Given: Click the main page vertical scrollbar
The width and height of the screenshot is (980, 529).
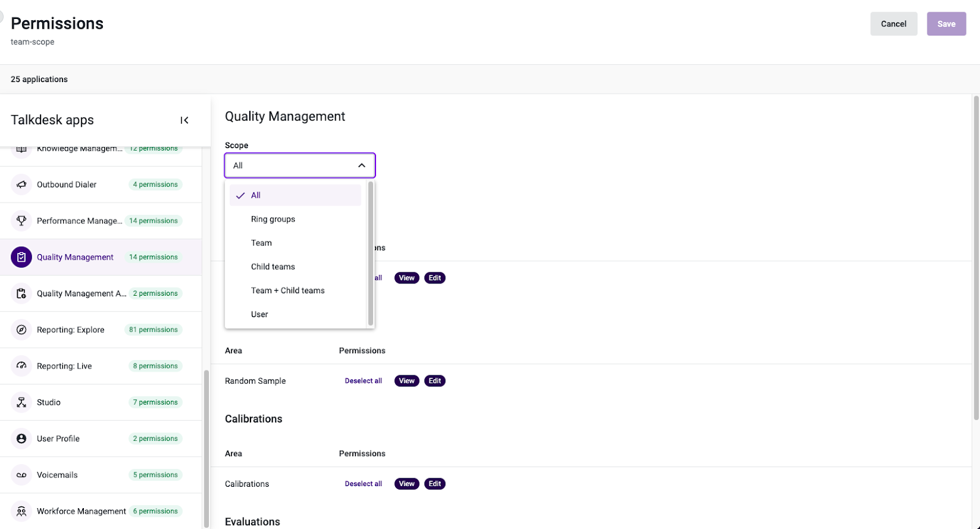Looking at the screenshot, I should (976, 257).
